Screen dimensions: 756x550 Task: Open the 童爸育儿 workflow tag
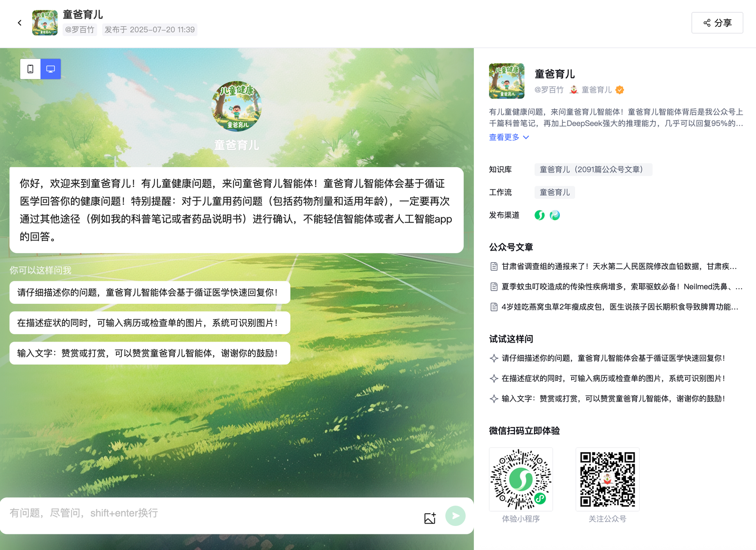554,192
